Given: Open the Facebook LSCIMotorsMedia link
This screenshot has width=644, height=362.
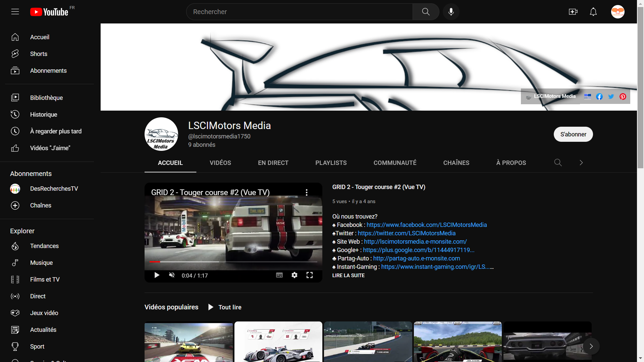Looking at the screenshot, I should [427, 225].
